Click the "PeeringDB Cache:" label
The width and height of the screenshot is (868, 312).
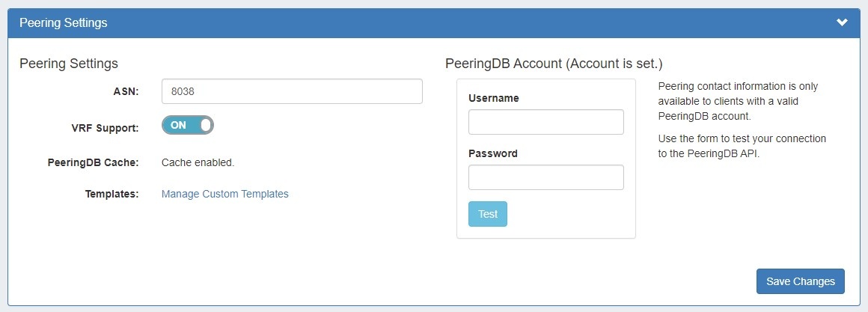[93, 162]
